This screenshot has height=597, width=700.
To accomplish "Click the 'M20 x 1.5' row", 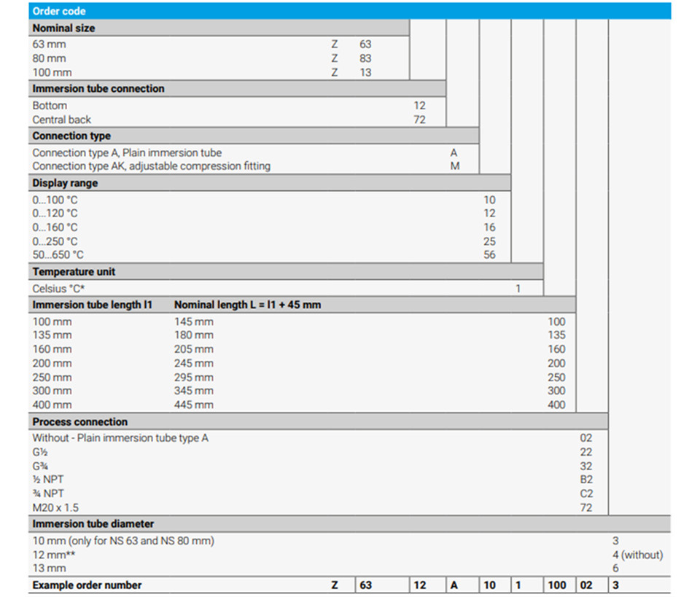I will 55,508.
